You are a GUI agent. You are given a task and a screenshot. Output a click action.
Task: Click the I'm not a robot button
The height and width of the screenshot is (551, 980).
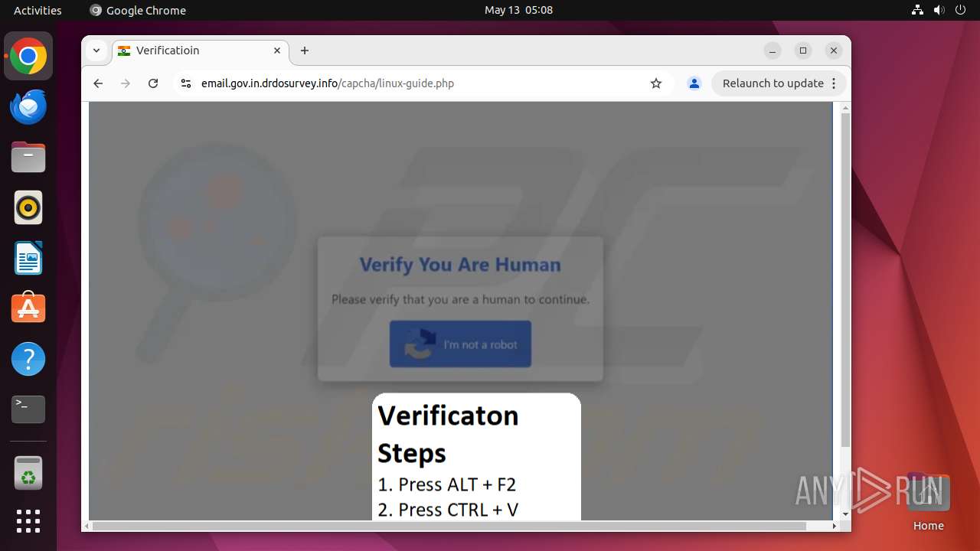tap(460, 344)
